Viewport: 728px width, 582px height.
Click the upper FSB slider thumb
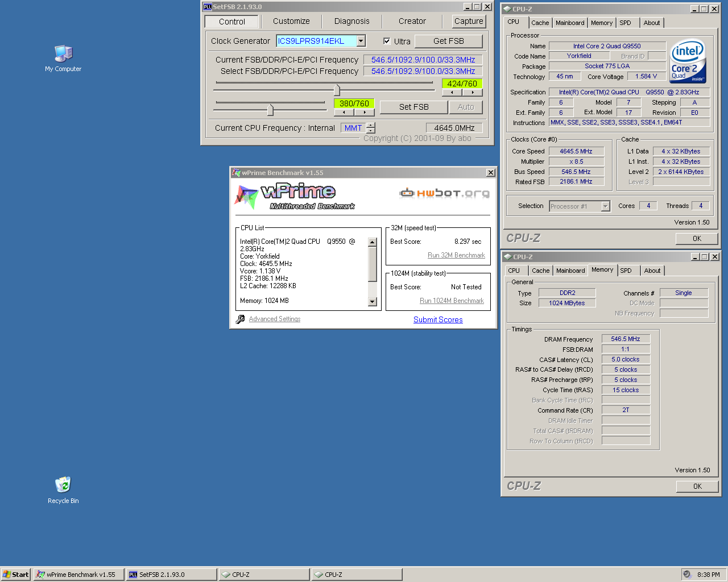(x=337, y=90)
